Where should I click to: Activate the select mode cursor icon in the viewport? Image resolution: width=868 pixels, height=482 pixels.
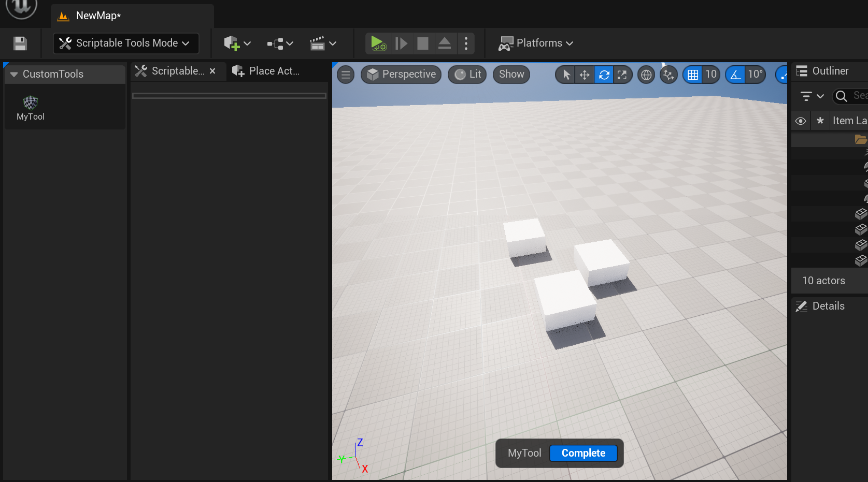point(566,75)
